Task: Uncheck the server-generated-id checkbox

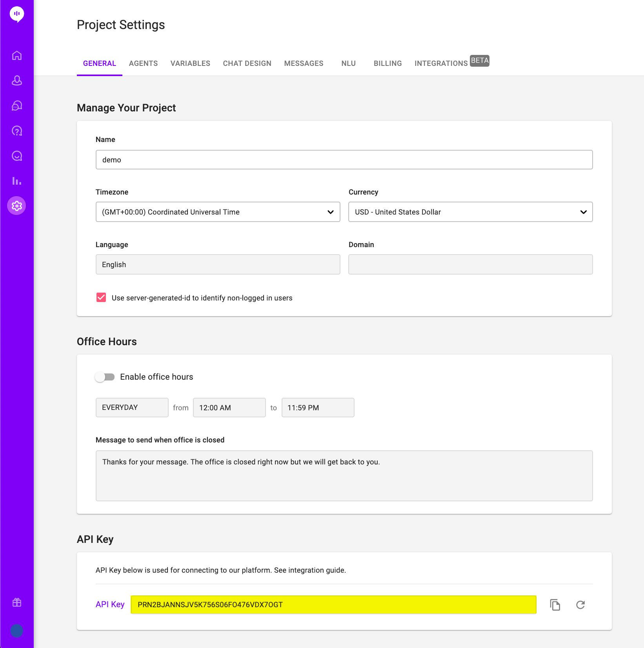Action: point(101,297)
